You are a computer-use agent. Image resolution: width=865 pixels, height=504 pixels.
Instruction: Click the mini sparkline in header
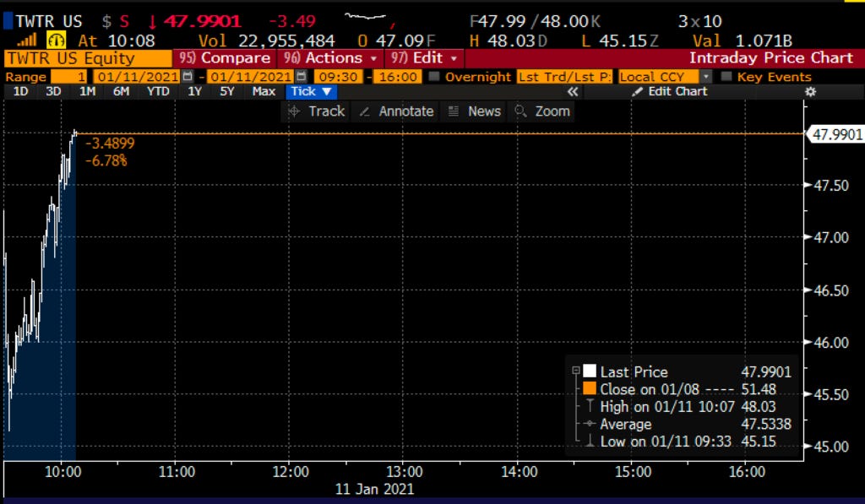point(367,18)
